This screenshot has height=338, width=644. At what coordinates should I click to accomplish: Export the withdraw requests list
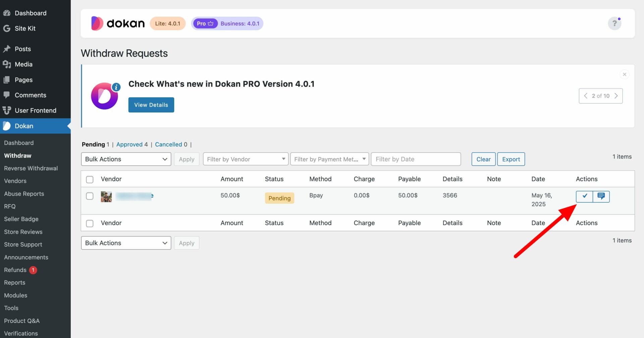(x=511, y=159)
